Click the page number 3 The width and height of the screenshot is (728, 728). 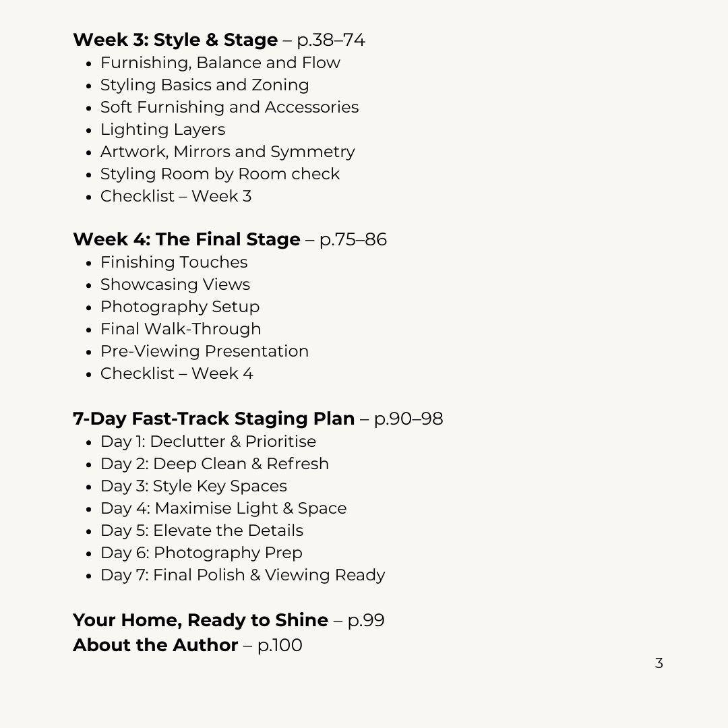[x=659, y=663]
